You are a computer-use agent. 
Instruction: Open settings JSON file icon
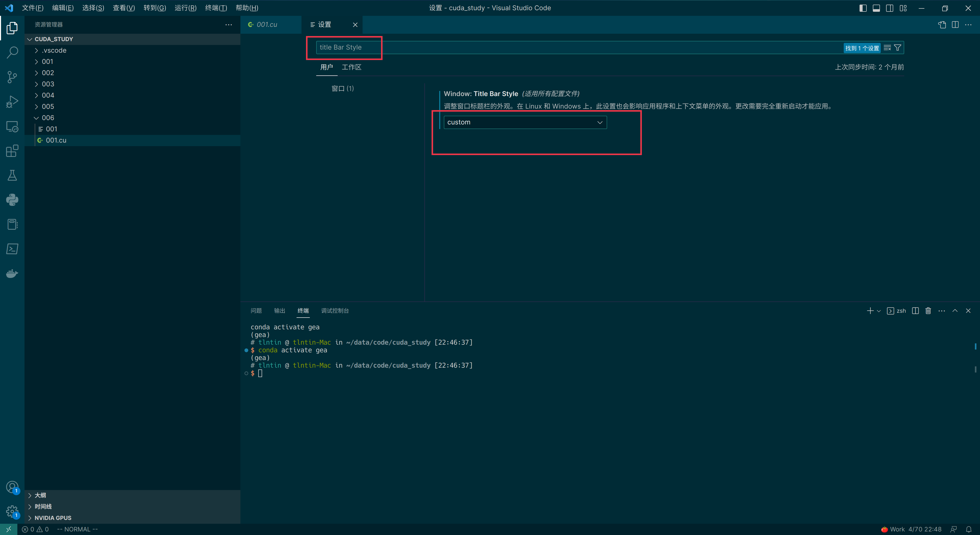942,25
